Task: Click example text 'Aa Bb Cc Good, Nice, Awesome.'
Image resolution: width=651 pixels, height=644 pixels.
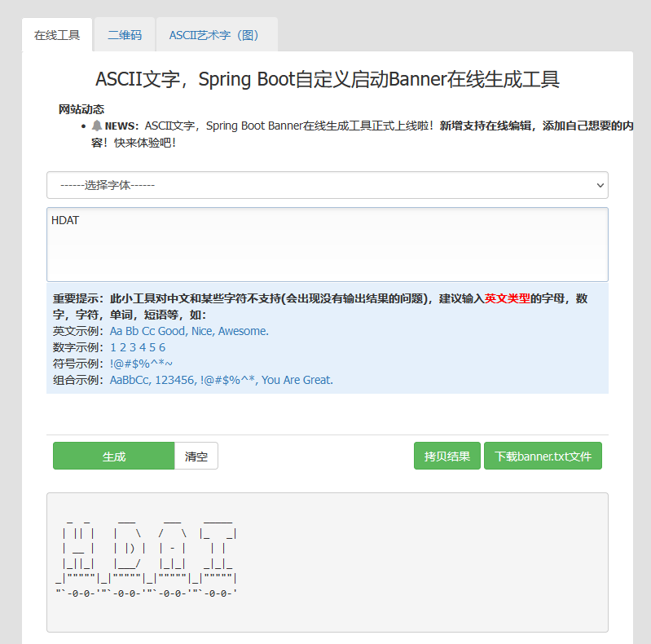Action: [189, 331]
